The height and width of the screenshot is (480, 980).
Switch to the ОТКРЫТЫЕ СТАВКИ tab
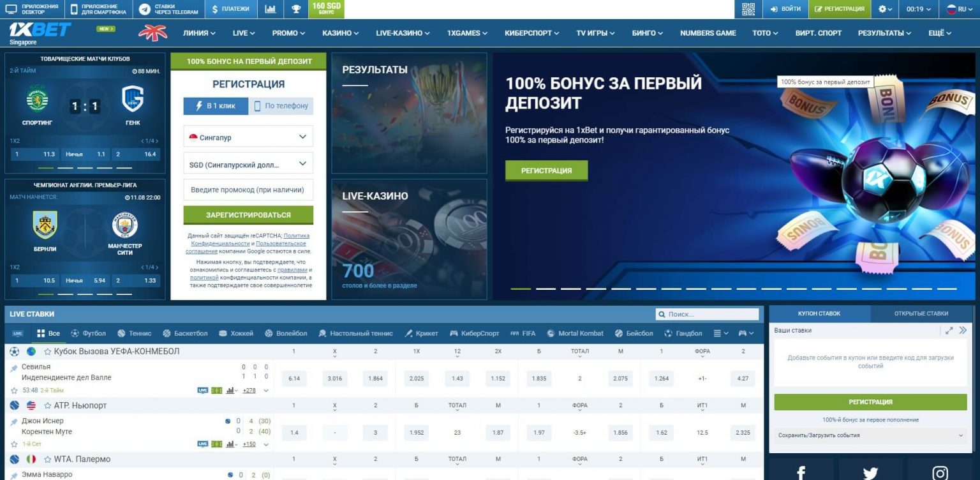[921, 313]
